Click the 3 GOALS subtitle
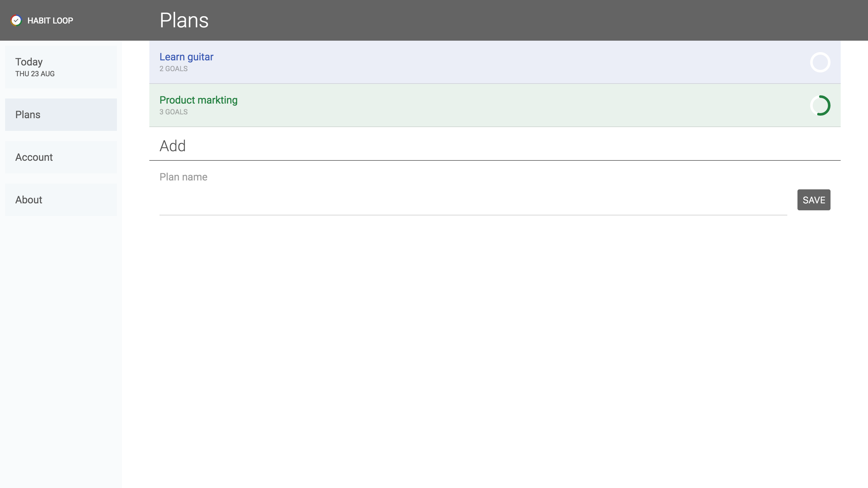 click(x=173, y=112)
